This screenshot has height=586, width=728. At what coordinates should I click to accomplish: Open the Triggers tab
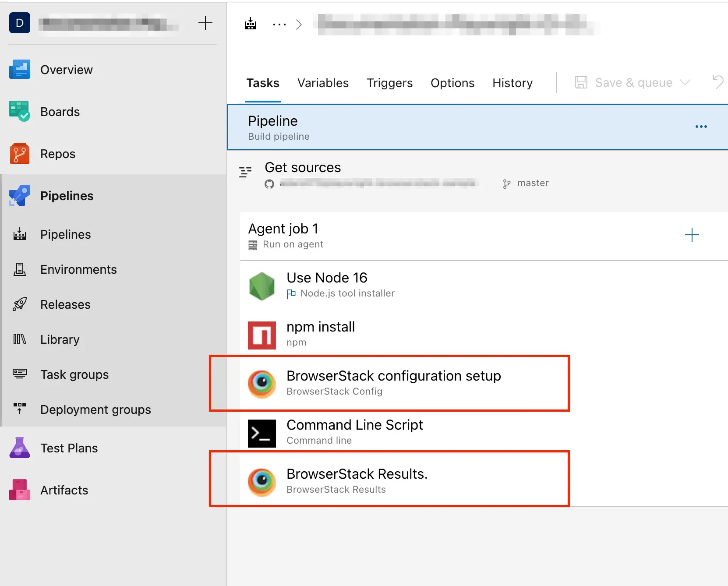[x=389, y=83]
